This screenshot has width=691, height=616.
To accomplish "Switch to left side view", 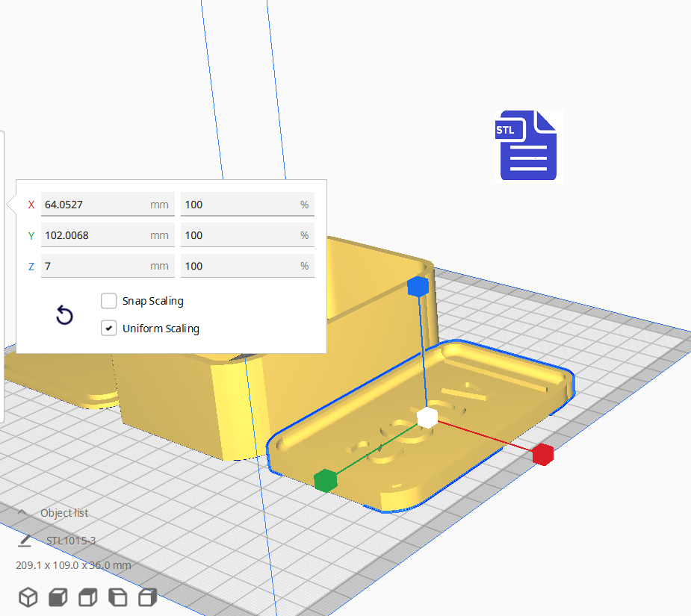I will (118, 597).
